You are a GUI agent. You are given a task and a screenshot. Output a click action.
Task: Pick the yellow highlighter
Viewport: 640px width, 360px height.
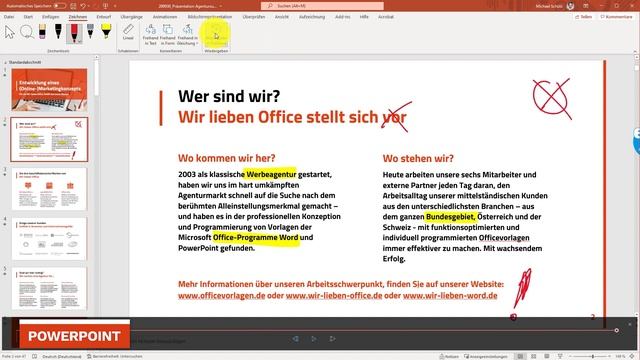[x=106, y=32]
